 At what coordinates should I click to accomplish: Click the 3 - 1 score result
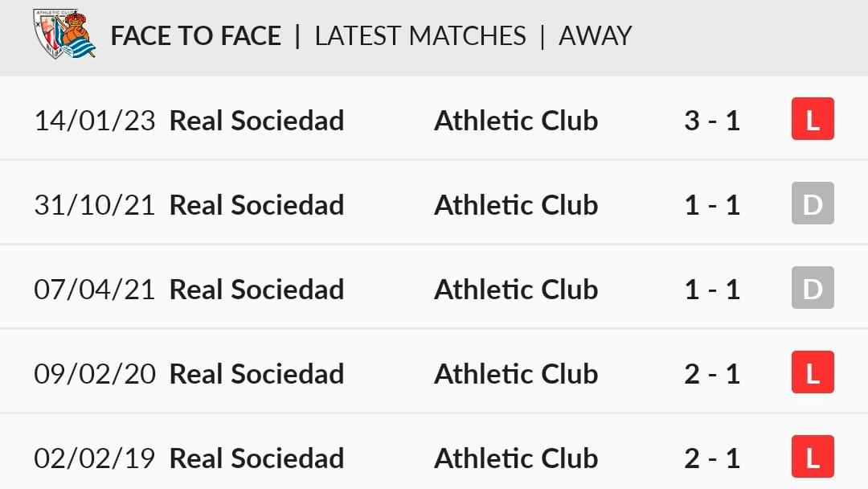tap(712, 121)
